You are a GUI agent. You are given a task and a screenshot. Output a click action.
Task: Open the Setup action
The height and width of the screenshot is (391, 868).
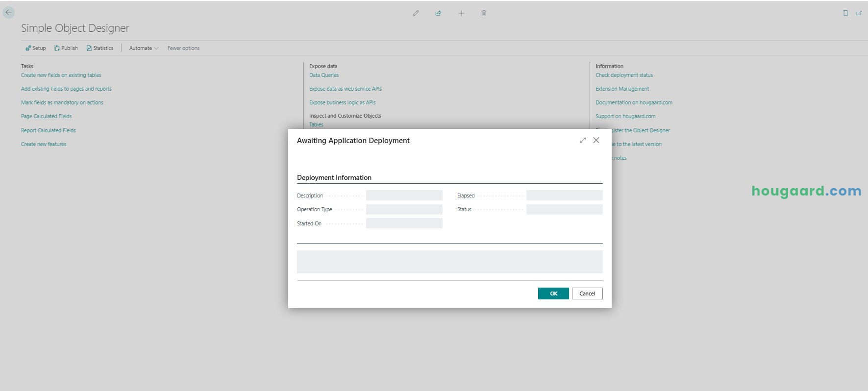tap(35, 48)
